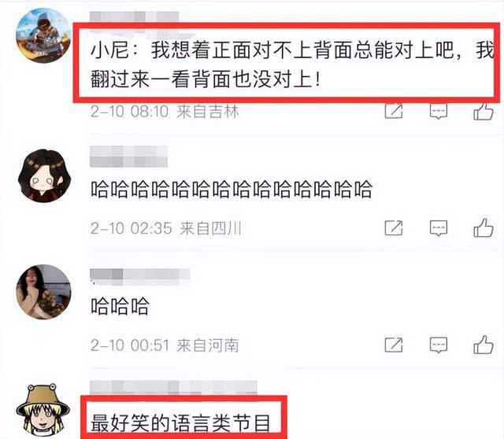Reply to the 吉林 comment
The width and height of the screenshot is (504, 439).
439,112
